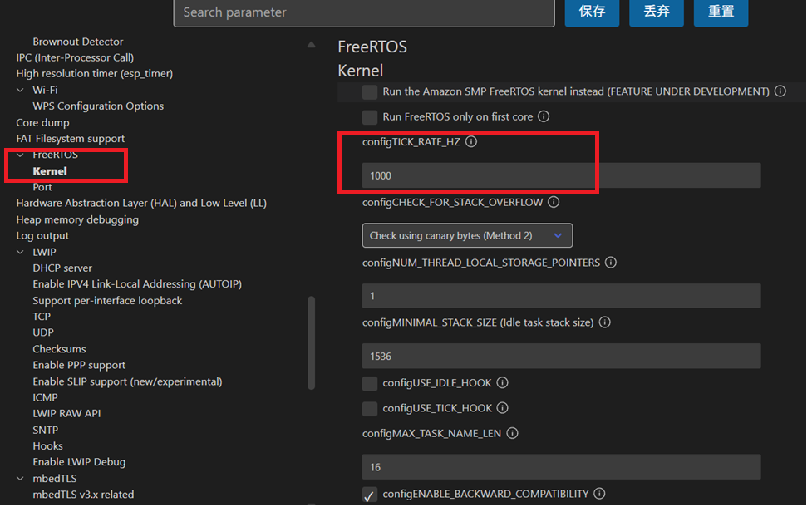This screenshot has width=812, height=507.
Task: Click configMAX_TASK_NAME_LEN field 16
Action: [561, 467]
